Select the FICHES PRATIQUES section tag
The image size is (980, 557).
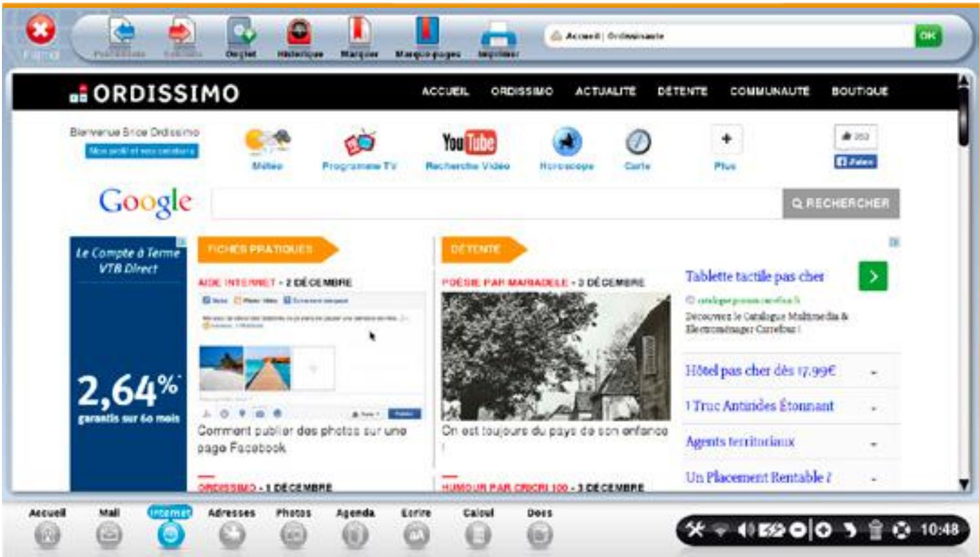click(268, 249)
